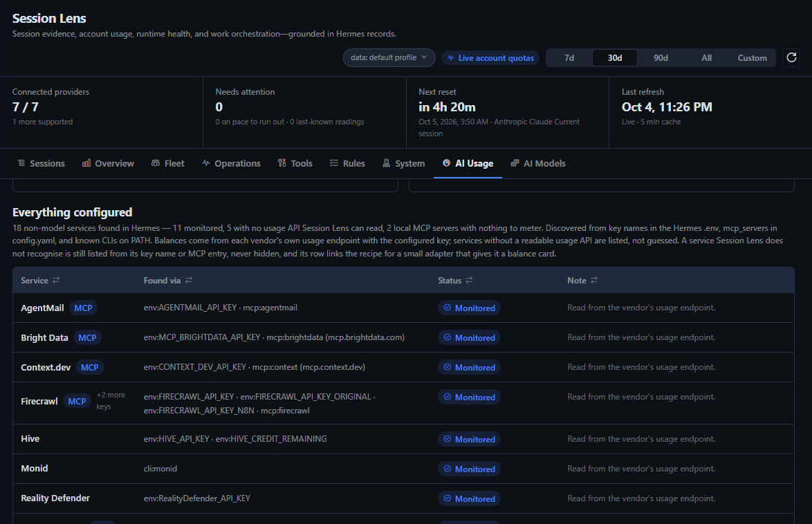Click the Monitored status for Bright Data
812x524 pixels.
point(469,337)
